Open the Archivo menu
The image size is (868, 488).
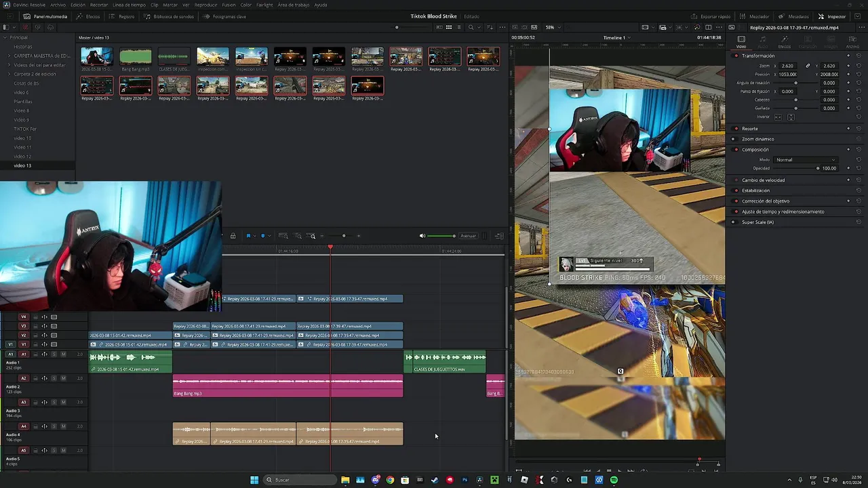click(58, 5)
